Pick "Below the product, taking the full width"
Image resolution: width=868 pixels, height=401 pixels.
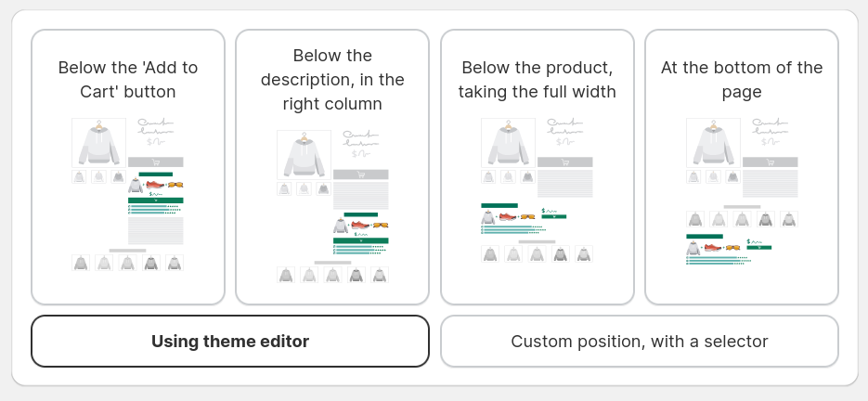537,167
